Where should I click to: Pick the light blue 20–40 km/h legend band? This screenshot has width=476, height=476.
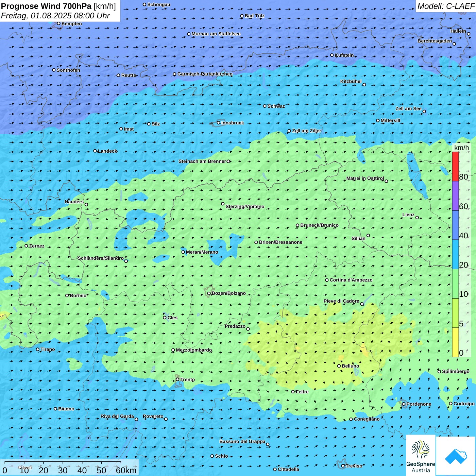455,255
